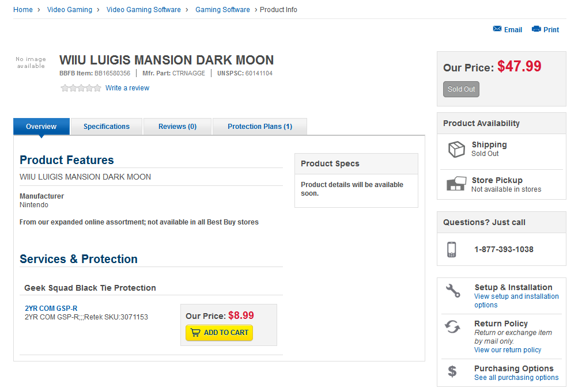Select the Overview tab
582x392 pixels.
pos(41,127)
